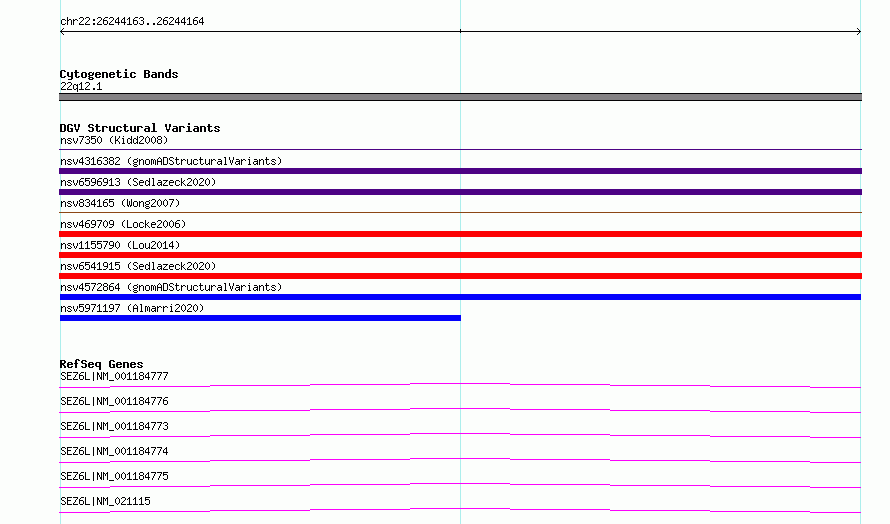Select the magenta line for SEZ6L|NM_001184777
This screenshot has width=890, height=524.
460,385
